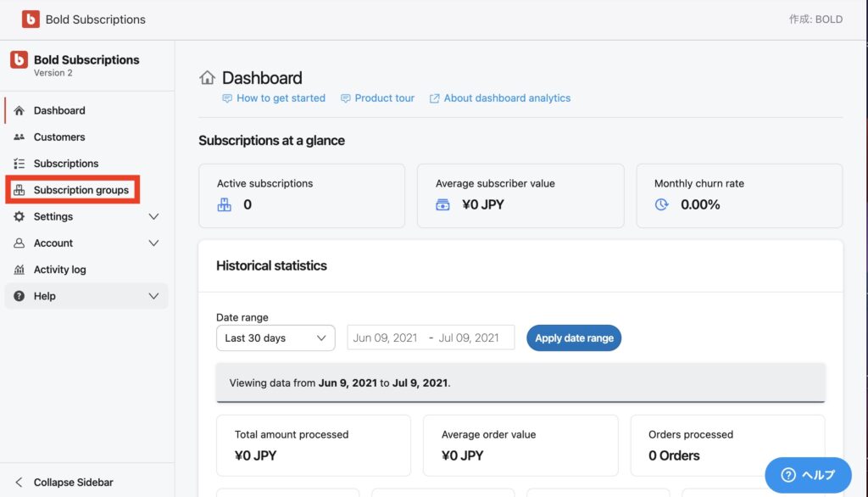Click the external link icon beside About dashboard analytics

click(435, 98)
